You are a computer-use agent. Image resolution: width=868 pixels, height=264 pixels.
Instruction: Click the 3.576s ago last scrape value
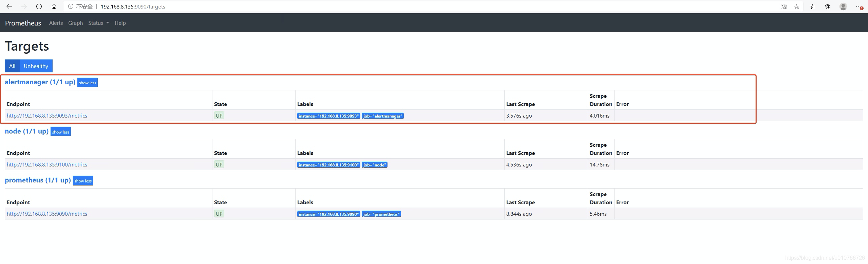(x=519, y=116)
